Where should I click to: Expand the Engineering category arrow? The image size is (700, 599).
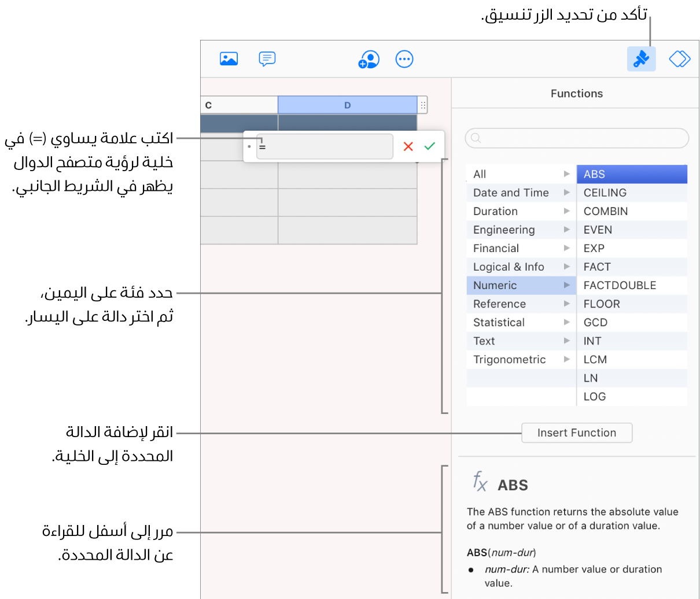coord(567,230)
